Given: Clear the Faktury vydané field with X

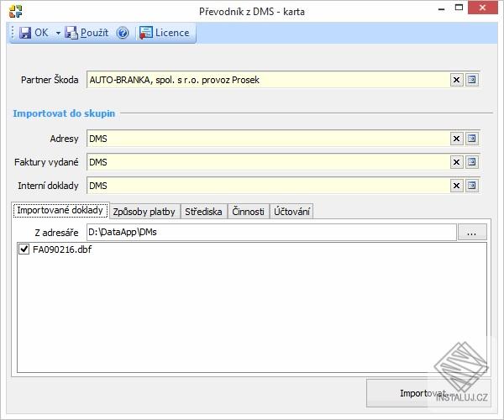Looking at the screenshot, I should coord(456,162).
